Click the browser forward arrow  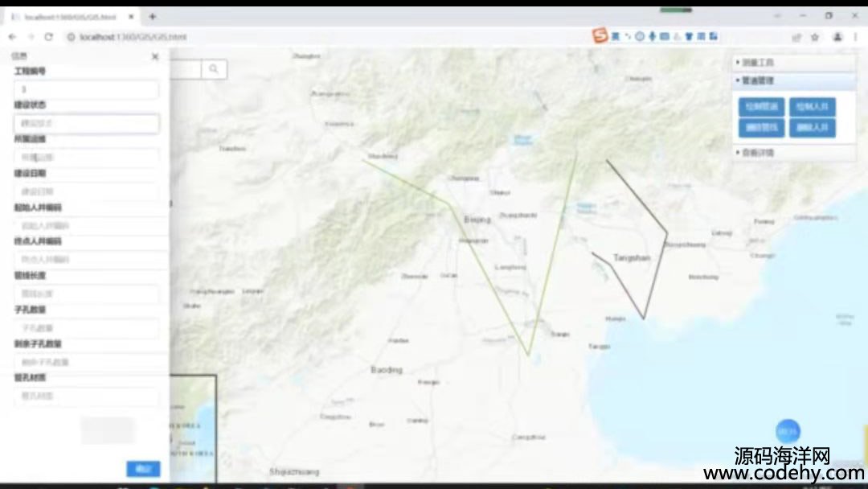coord(31,37)
